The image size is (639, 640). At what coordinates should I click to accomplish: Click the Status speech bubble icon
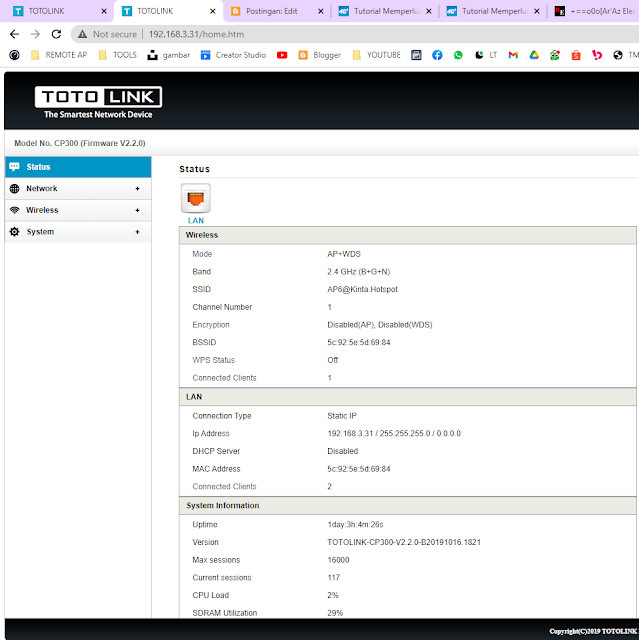[14, 167]
